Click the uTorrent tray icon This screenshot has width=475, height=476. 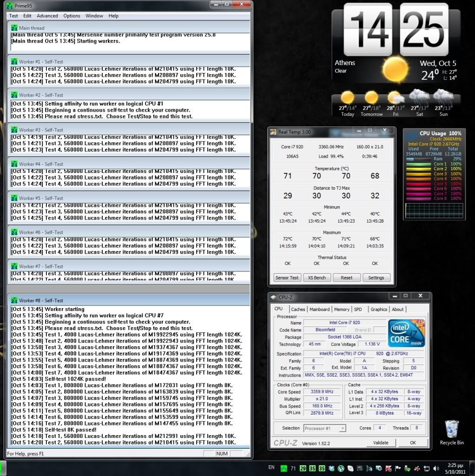[x=341, y=469]
